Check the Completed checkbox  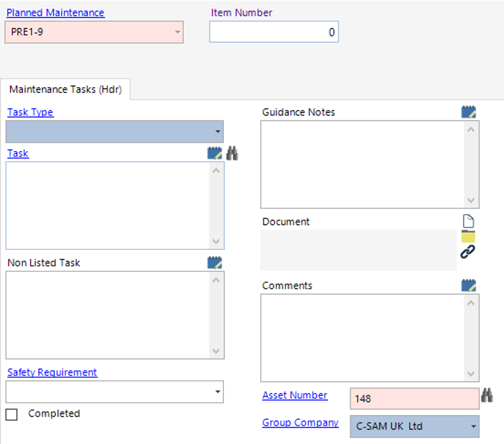(10, 414)
